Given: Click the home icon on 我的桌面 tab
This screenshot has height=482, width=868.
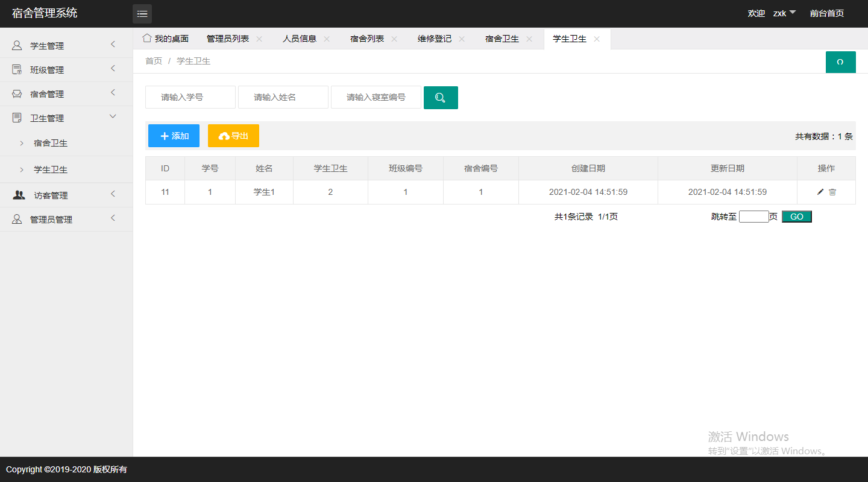Looking at the screenshot, I should coord(146,38).
